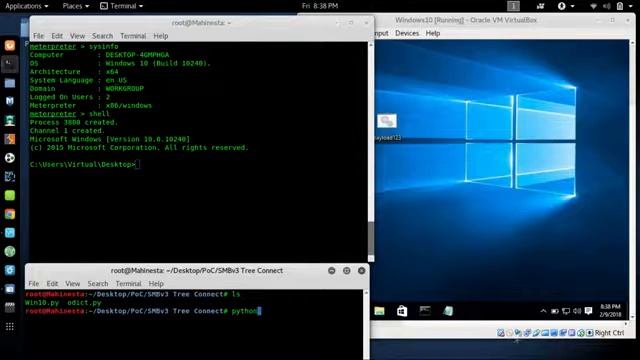The width and height of the screenshot is (640, 360).
Task: Click the meterpreter terminal vertical scrollbar thumb
Action: point(371,238)
